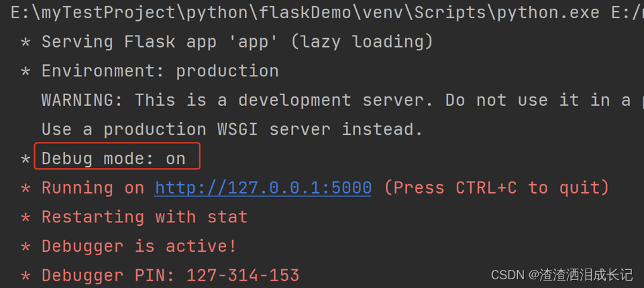Click the python.exe interpreter path line
Image resolution: width=644 pixels, height=288 pixels.
pos(327,13)
